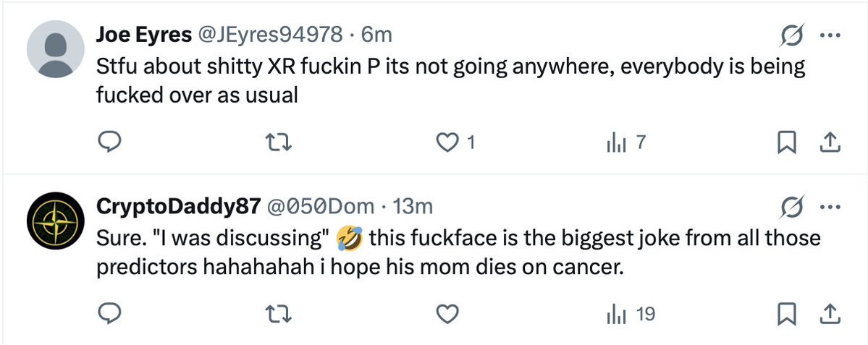Like CryptoDaddy87's post
Screen dimensions: 868x345
click(x=449, y=314)
